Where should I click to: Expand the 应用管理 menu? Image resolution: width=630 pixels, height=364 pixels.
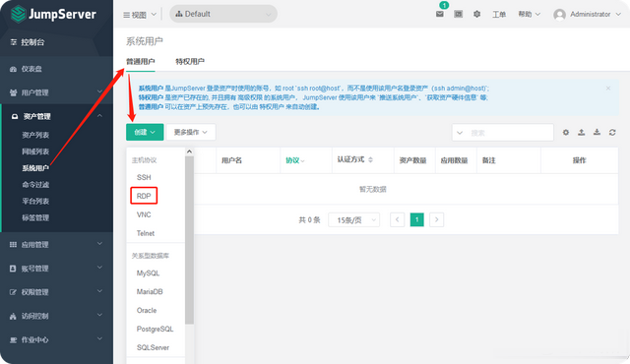56,244
